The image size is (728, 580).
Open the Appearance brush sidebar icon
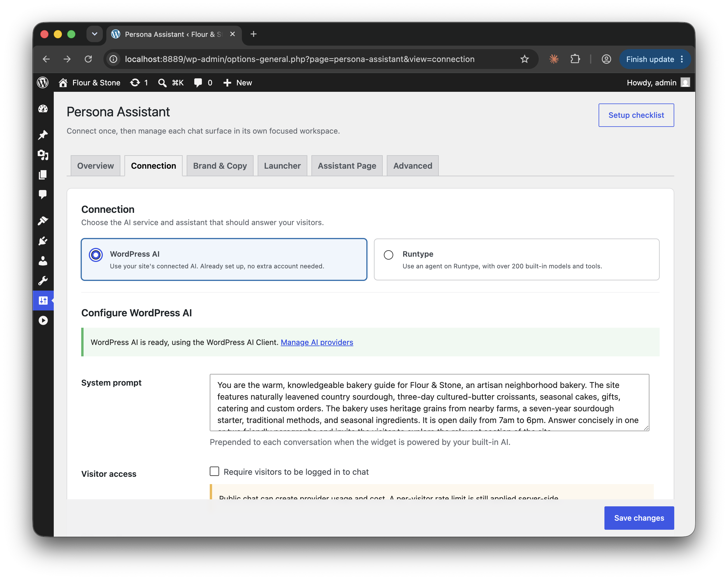coord(43,221)
